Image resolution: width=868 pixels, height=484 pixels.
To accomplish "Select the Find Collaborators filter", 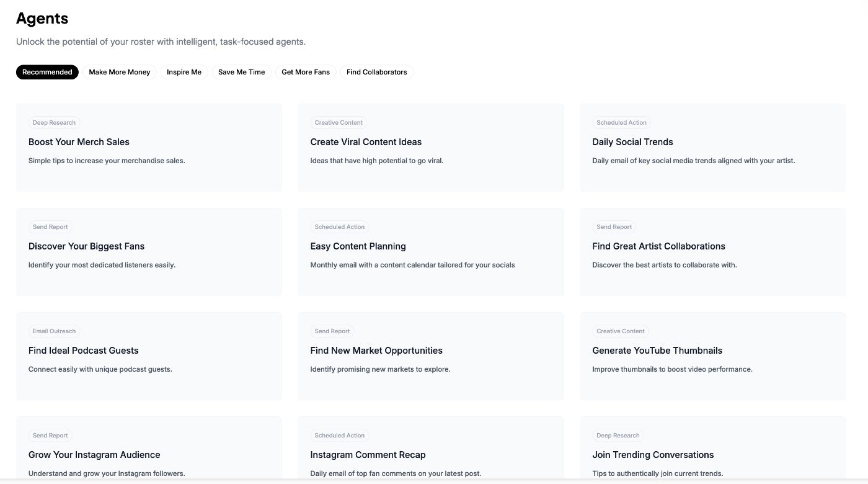I will click(x=376, y=72).
